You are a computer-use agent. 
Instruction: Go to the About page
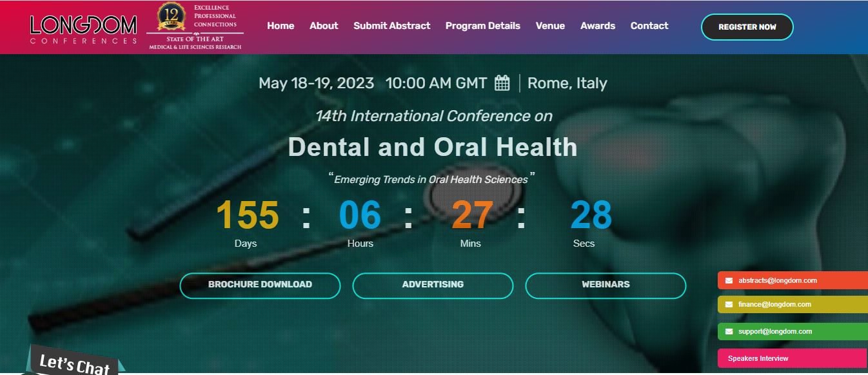pyautogui.click(x=324, y=26)
